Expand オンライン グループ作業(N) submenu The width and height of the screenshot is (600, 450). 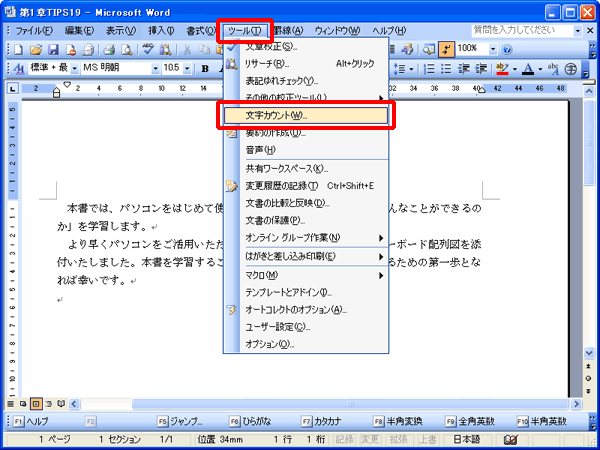click(306, 238)
